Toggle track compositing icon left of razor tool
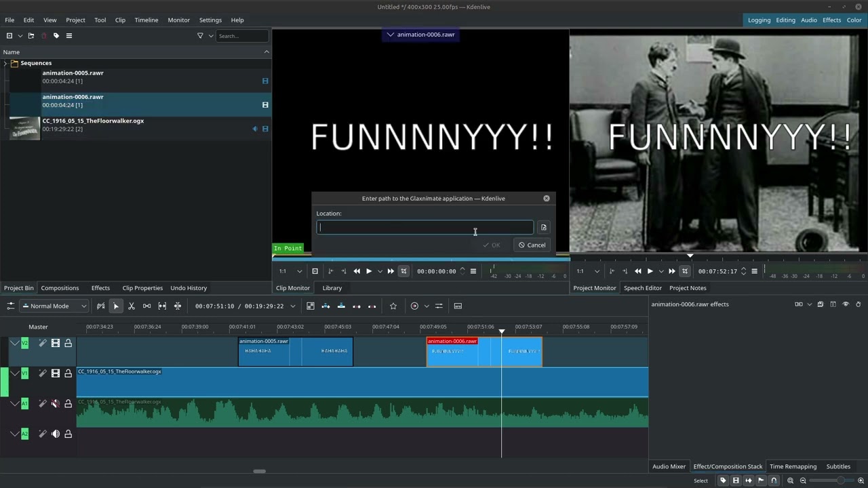868x488 pixels. point(100,306)
